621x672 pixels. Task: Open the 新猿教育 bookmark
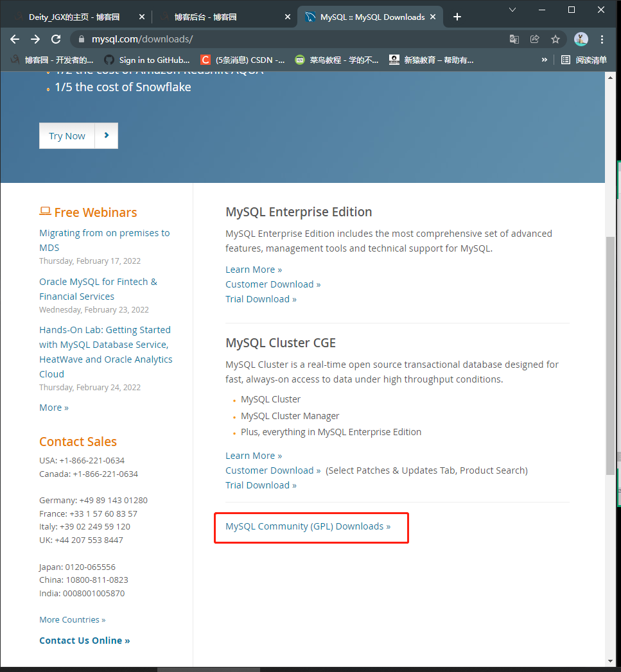point(432,60)
